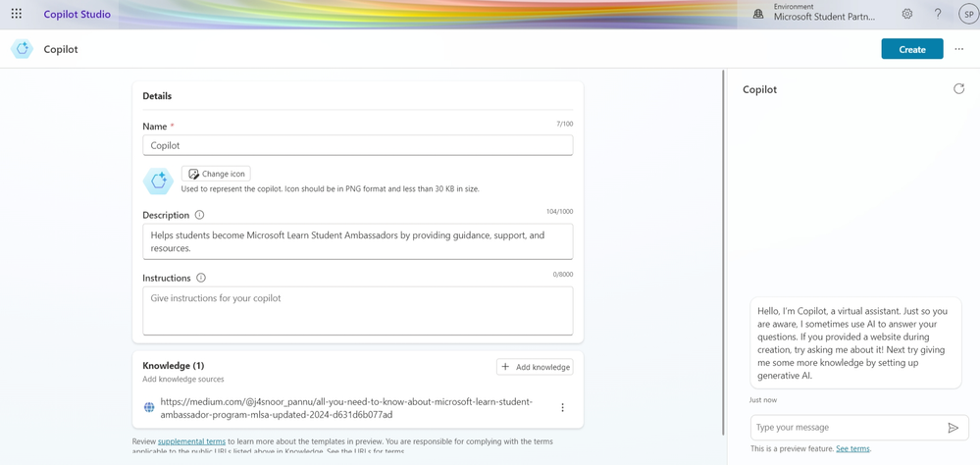This screenshot has height=465, width=980.
Task: Open the settings gear icon
Action: pyautogui.click(x=906, y=14)
